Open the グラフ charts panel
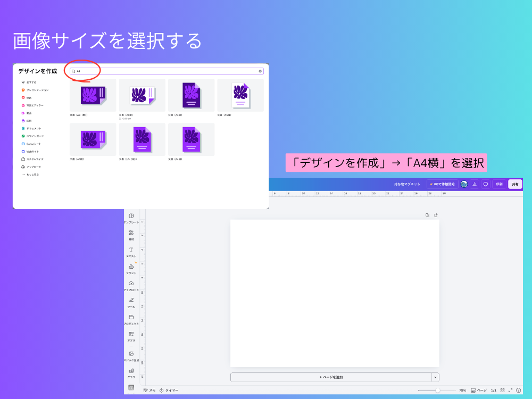Image resolution: width=532 pixels, height=399 pixels. pyautogui.click(x=131, y=373)
